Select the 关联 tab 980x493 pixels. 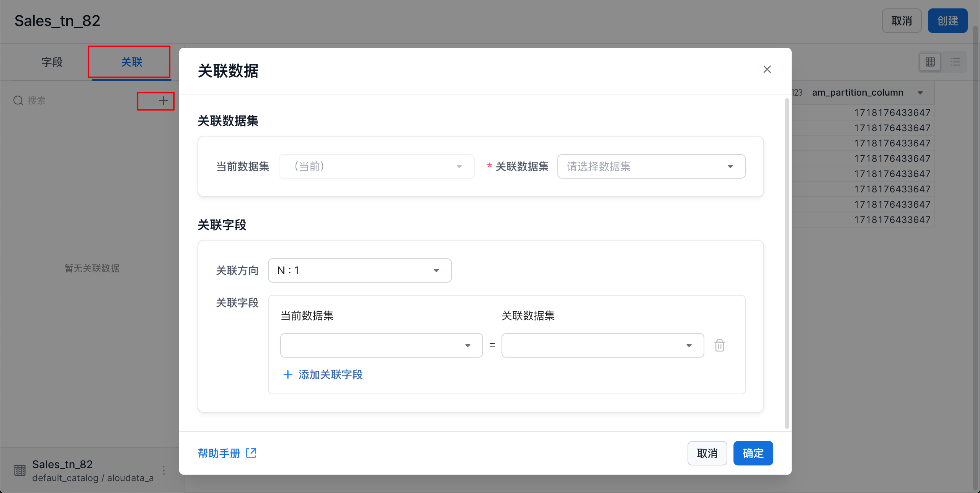pos(131,62)
